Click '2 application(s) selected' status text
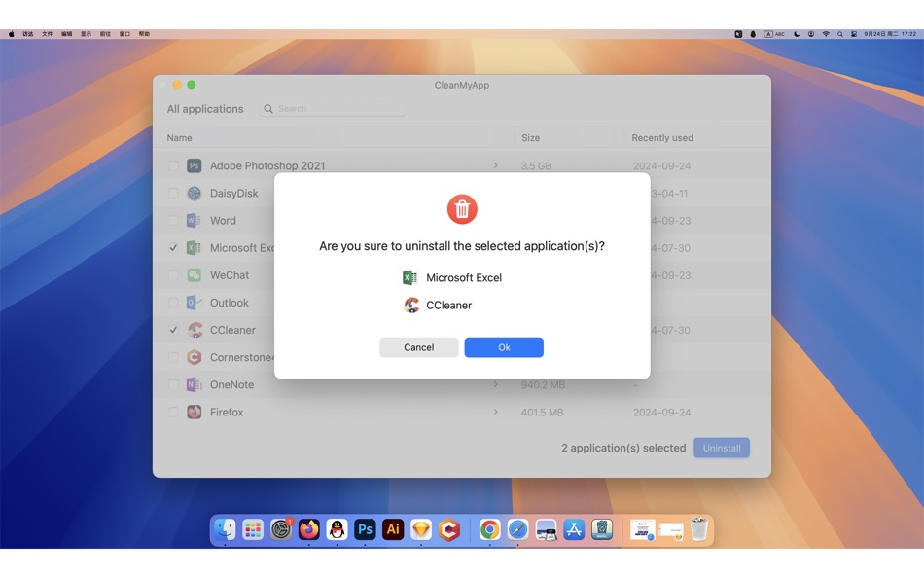Image resolution: width=924 pixels, height=578 pixels. pyautogui.click(x=623, y=448)
